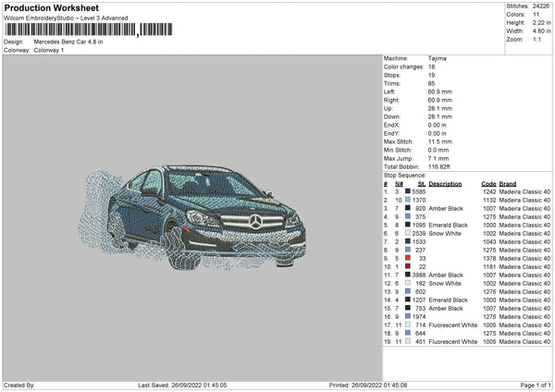Click 'Madeira Classic 40' in stop 1 row
555x392 pixels.
pyautogui.click(x=524, y=191)
